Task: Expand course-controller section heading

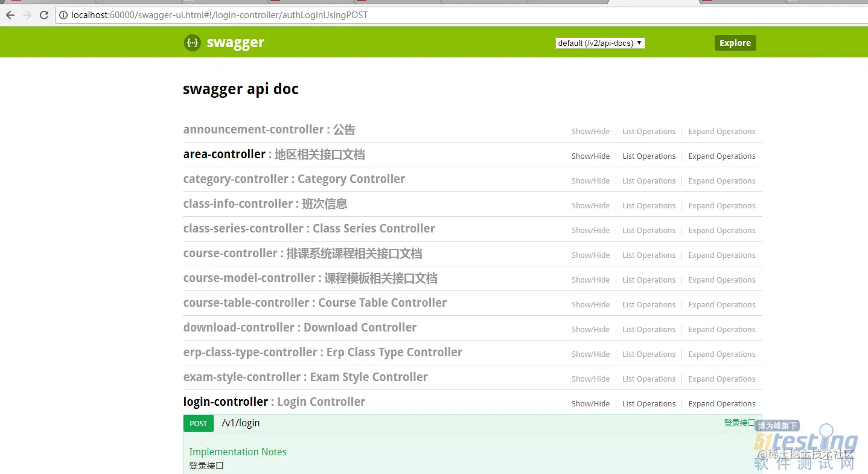Action: coord(302,254)
